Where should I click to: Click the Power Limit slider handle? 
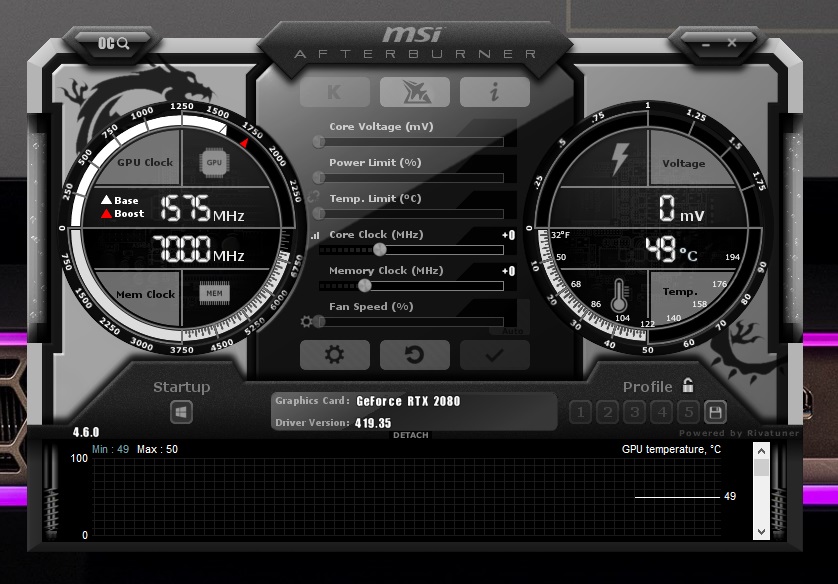click(x=319, y=177)
